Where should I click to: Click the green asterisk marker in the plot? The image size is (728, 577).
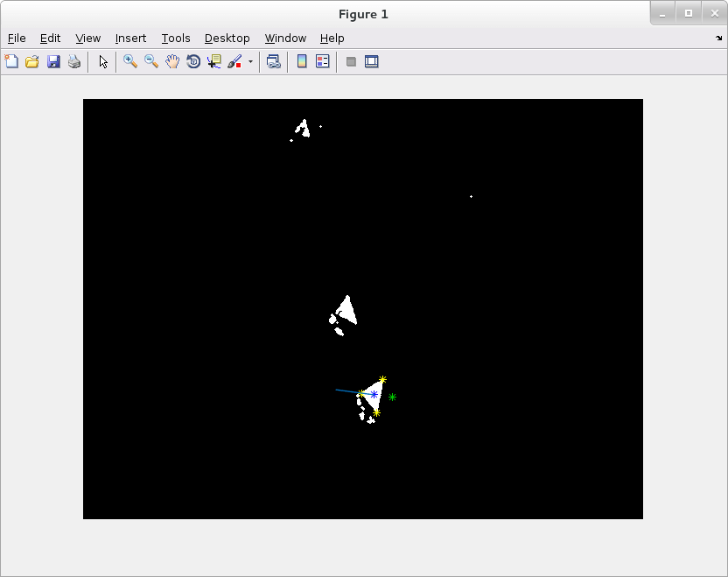[392, 397]
